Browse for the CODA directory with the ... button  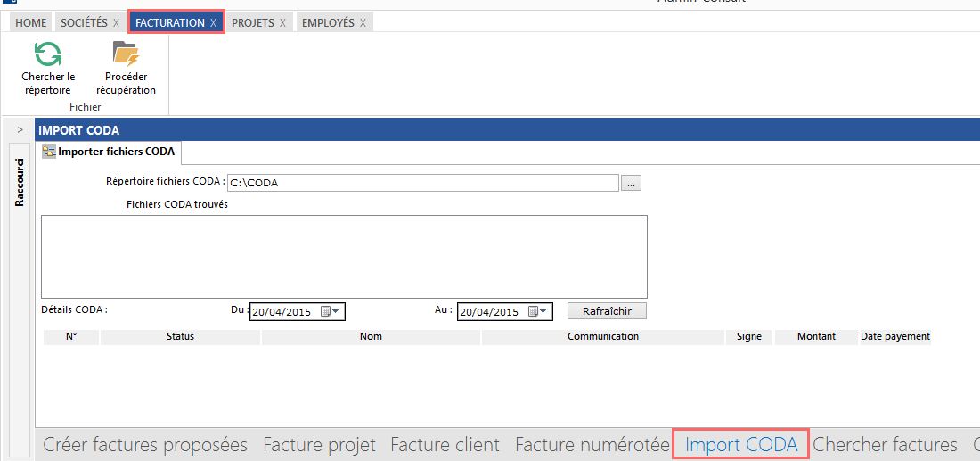(x=632, y=183)
